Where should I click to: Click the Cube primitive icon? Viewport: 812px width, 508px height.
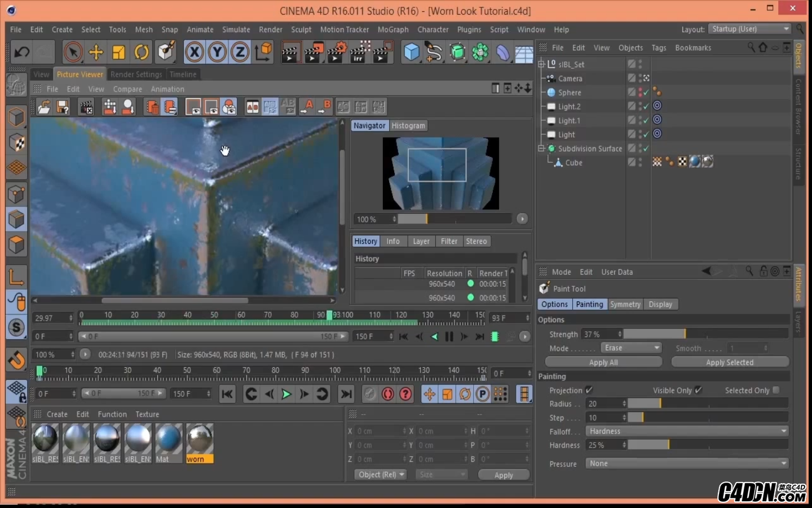412,52
